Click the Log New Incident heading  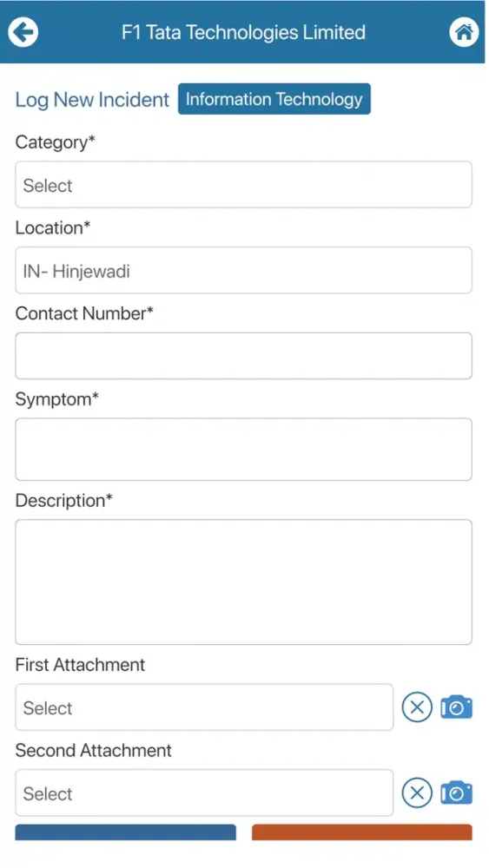pyautogui.click(x=92, y=100)
